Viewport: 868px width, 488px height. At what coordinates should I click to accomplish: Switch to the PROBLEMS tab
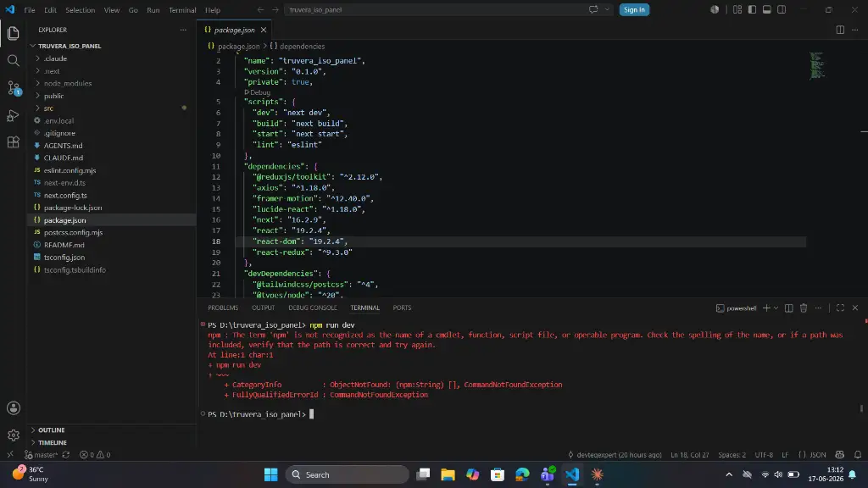click(x=223, y=308)
